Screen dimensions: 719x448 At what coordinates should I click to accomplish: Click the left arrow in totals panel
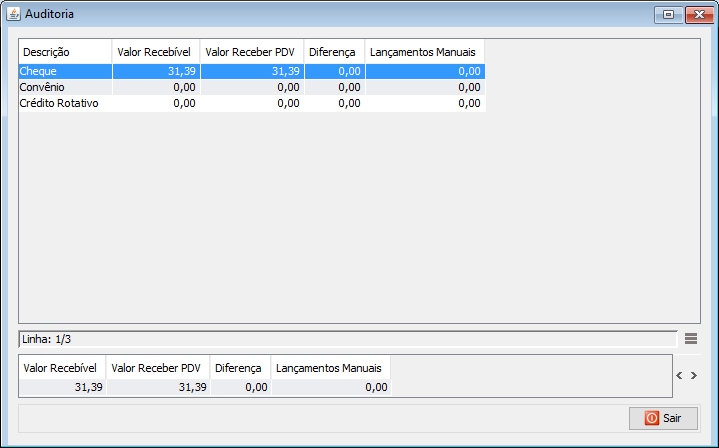click(x=679, y=376)
